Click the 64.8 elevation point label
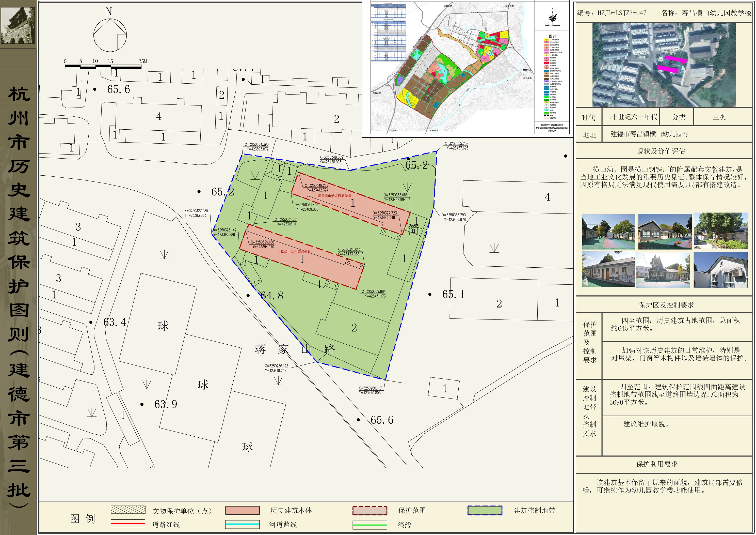The height and width of the screenshot is (535, 756). coord(272,296)
